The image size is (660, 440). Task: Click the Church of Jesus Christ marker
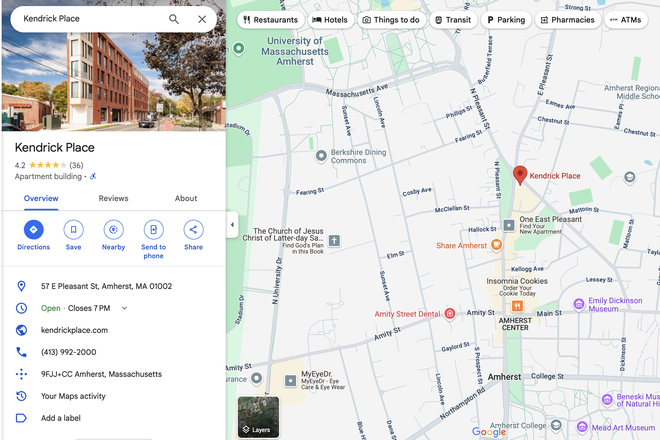pos(335,241)
